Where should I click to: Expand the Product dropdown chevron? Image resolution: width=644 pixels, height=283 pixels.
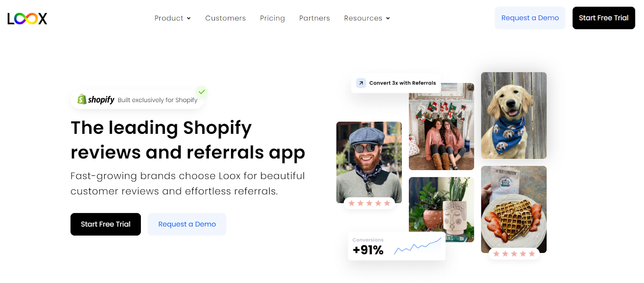point(189,18)
